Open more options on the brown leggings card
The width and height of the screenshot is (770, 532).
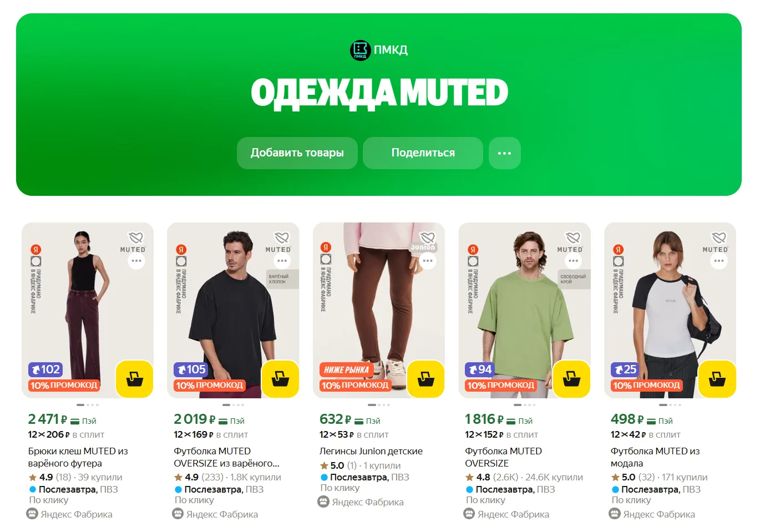tap(428, 261)
